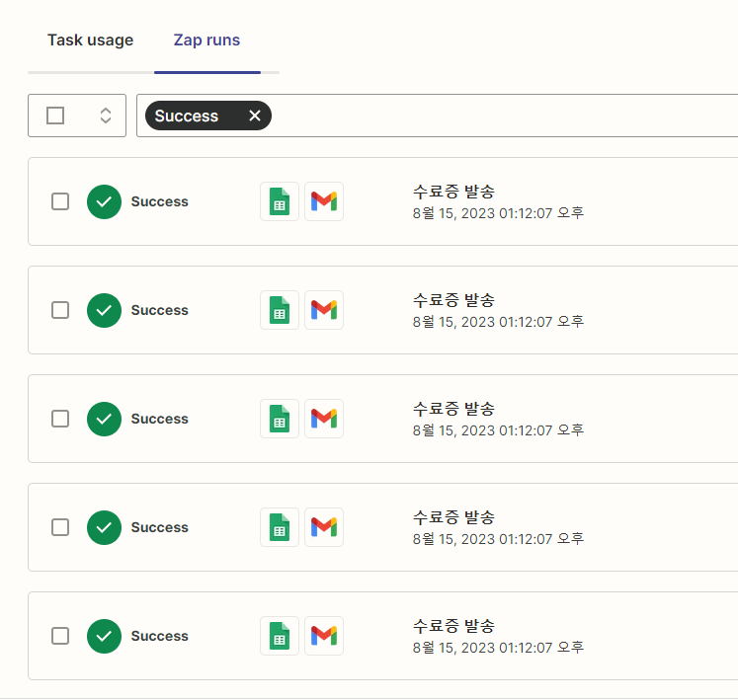This screenshot has height=700, width=738.
Task: Tick the checkbox for the first run
Action: (x=60, y=201)
